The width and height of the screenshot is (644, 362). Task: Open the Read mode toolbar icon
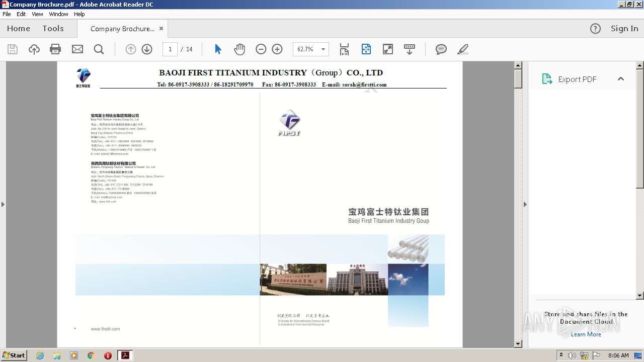[x=410, y=49]
